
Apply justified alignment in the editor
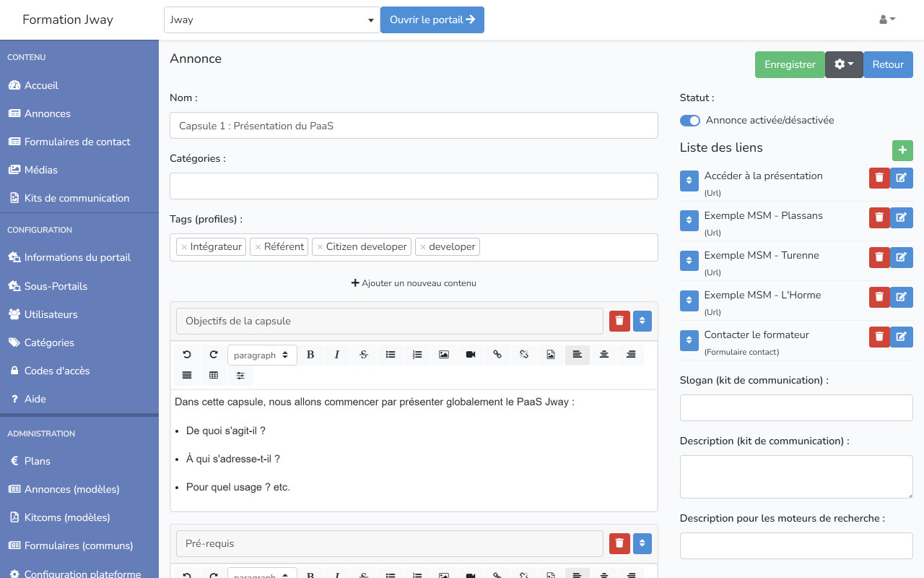pos(187,375)
